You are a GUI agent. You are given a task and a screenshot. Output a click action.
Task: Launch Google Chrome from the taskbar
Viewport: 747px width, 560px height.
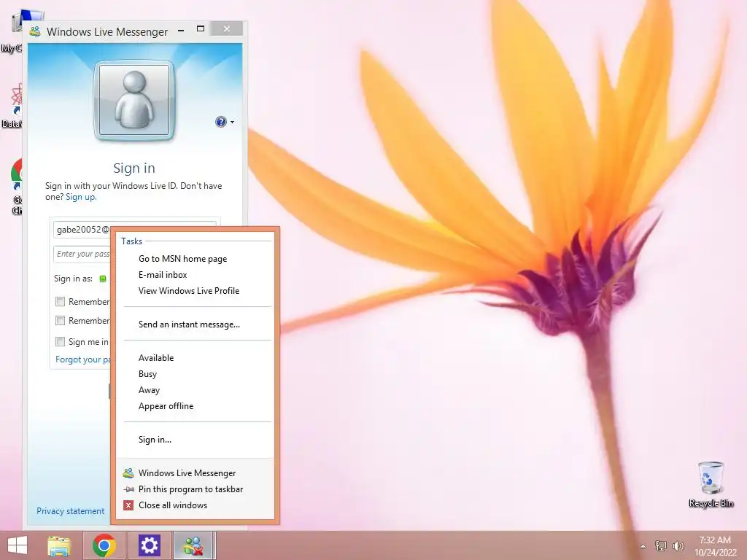coord(104,545)
